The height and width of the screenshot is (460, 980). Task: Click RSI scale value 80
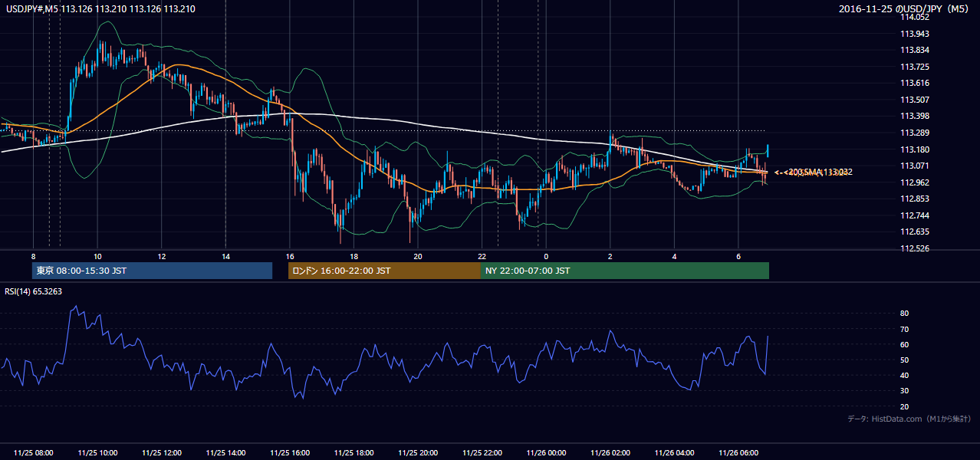coord(904,314)
